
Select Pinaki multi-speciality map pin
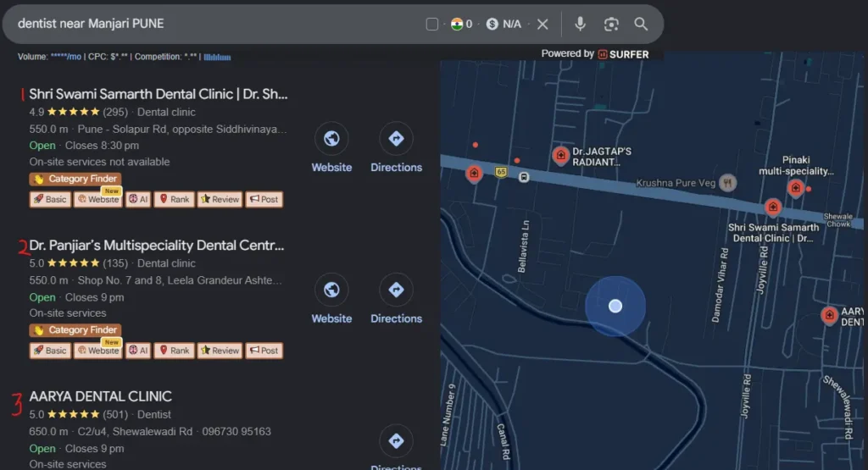pyautogui.click(x=795, y=188)
